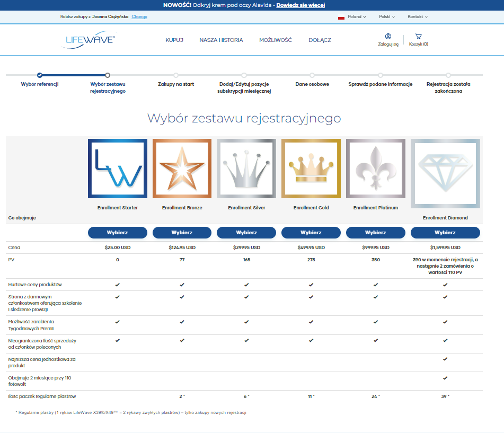504x433 pixels.
Task: Click the sponsor name 'Joanna Ciążyńska'
Action: coord(110,17)
